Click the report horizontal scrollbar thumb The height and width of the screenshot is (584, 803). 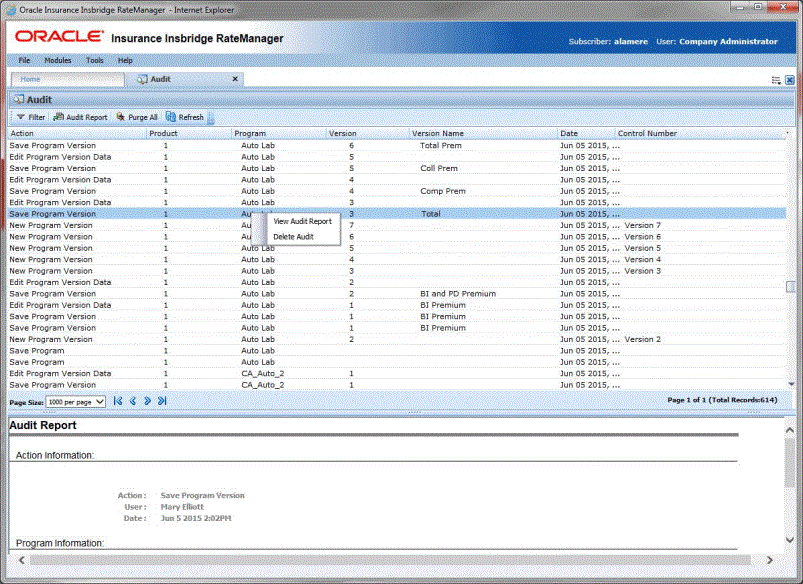[x=390, y=560]
